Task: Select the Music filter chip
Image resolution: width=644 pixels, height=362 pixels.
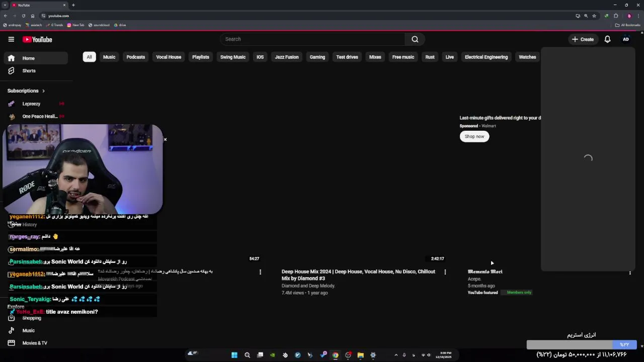Action: [x=109, y=57]
